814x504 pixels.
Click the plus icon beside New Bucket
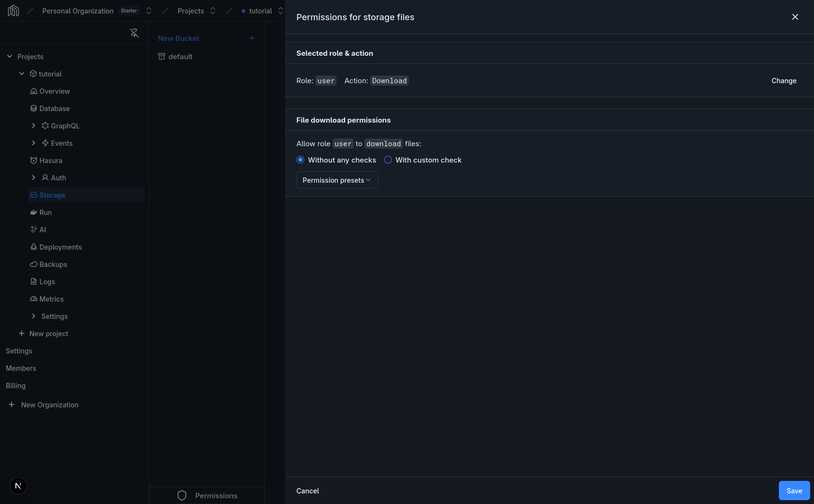pos(252,38)
